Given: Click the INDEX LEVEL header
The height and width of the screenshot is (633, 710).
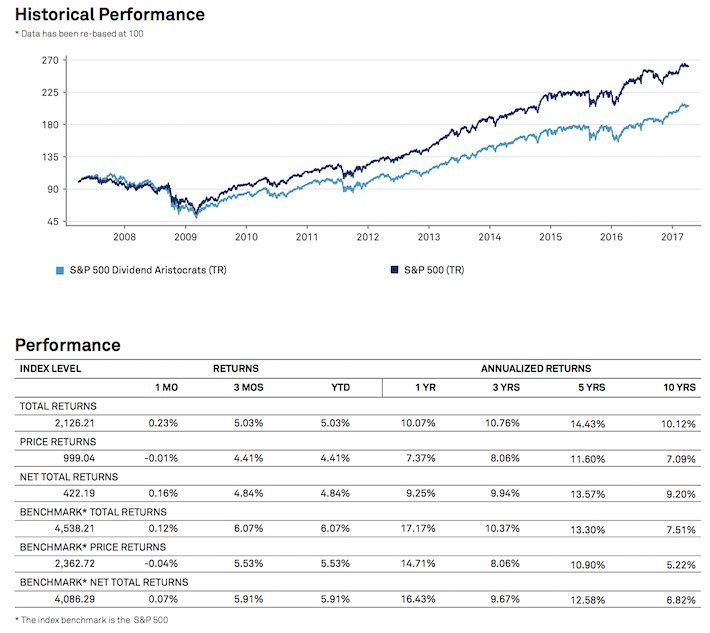Looking at the screenshot, I should [51, 368].
